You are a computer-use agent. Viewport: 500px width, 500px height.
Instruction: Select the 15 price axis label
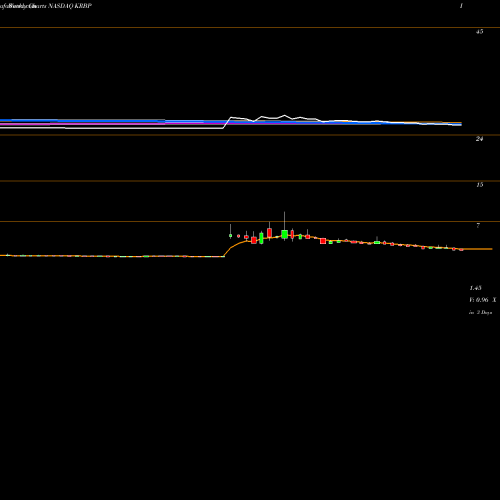click(479, 185)
